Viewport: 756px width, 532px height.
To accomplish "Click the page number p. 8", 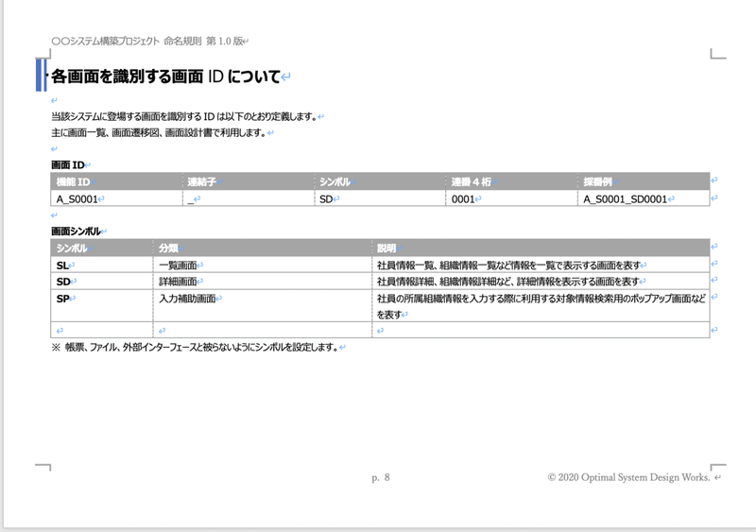I will tap(381, 477).
